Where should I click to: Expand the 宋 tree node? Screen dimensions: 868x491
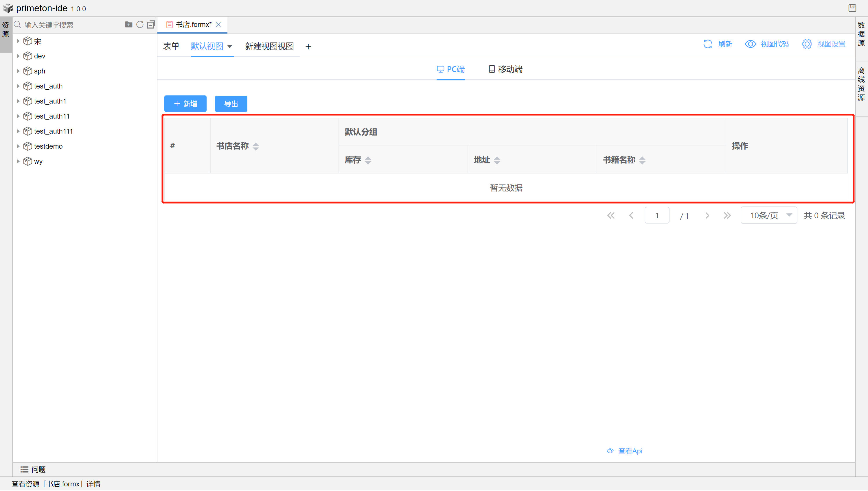click(x=18, y=41)
